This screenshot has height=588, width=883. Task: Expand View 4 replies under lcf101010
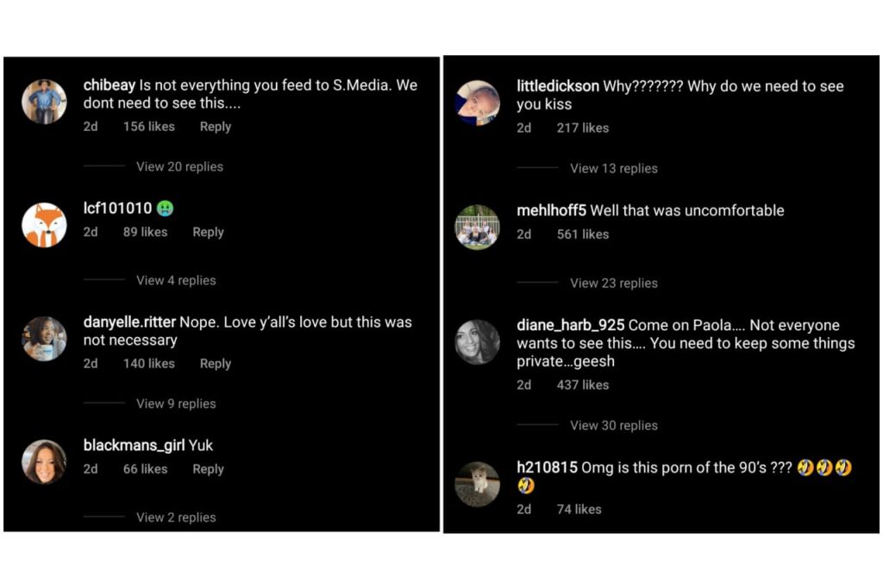coord(176,280)
